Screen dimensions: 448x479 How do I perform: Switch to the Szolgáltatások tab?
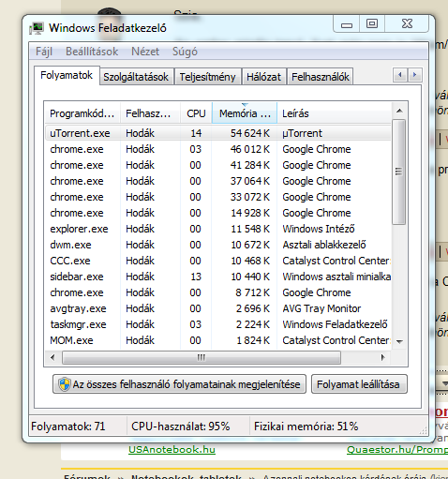(136, 77)
